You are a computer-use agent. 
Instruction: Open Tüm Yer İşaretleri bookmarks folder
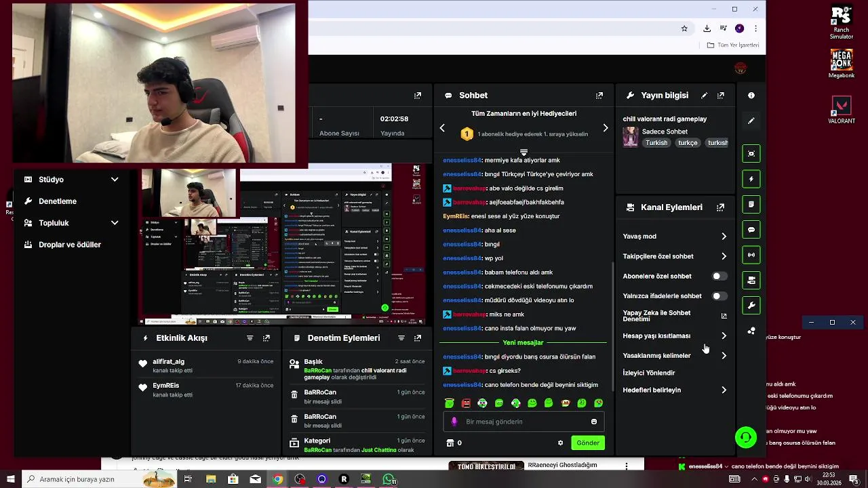tap(732, 45)
